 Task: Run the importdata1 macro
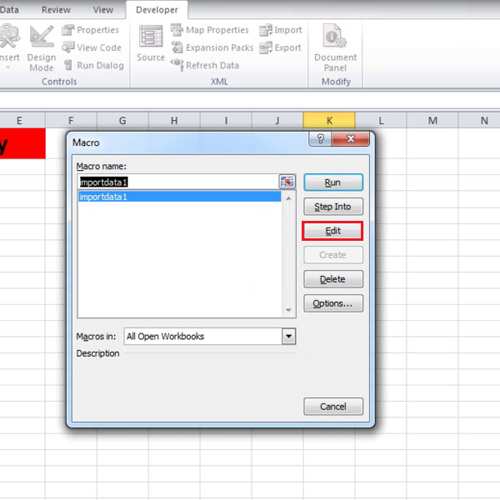[x=333, y=182]
